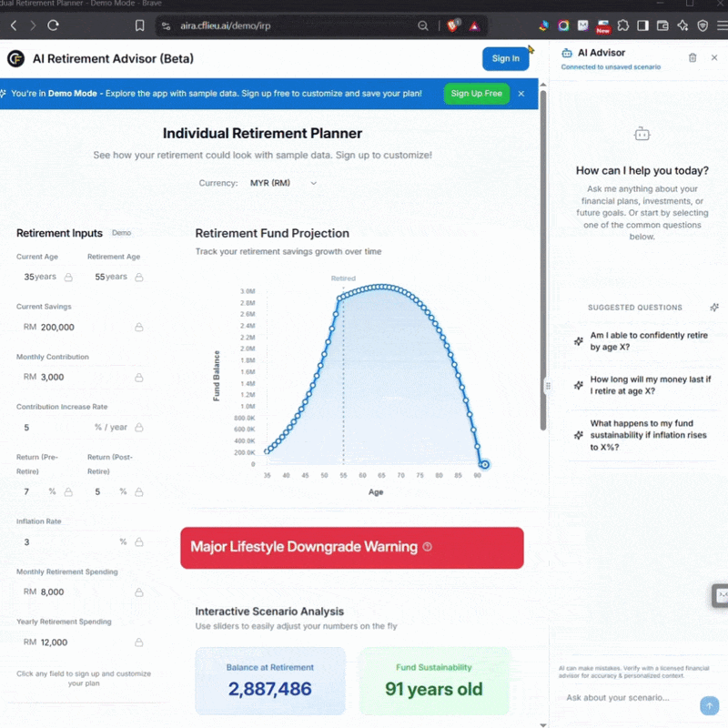This screenshot has width=728, height=728.
Task: Click the 'Demo' tag beside Retirement Inputs
Action: click(x=122, y=233)
